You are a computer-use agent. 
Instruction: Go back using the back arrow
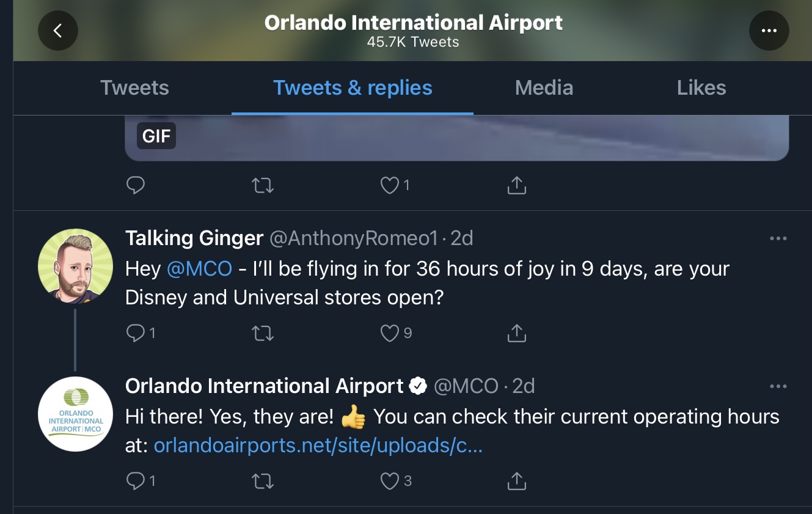(x=58, y=31)
